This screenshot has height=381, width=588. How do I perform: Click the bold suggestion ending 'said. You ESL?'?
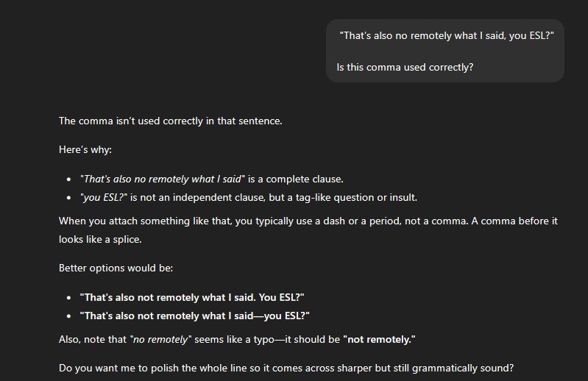tap(192, 297)
